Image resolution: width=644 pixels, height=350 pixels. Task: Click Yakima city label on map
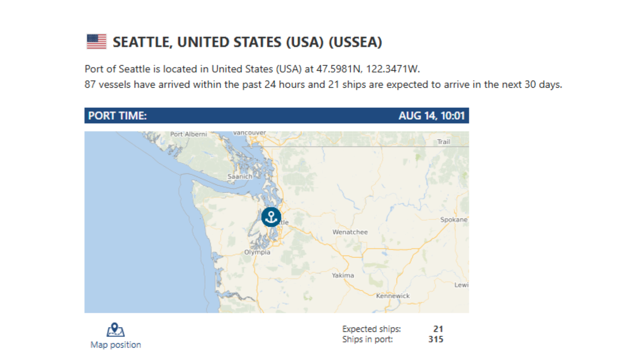click(343, 275)
